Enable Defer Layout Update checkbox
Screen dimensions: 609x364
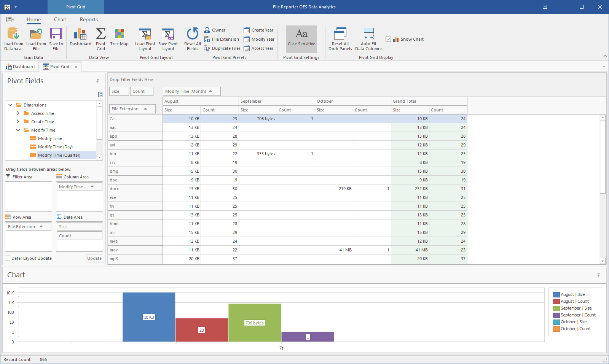pos(8,258)
